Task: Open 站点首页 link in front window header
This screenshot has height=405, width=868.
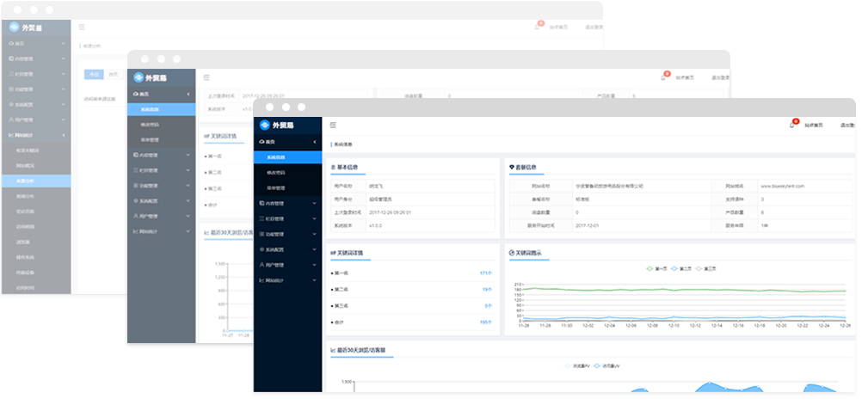Action: (x=814, y=126)
